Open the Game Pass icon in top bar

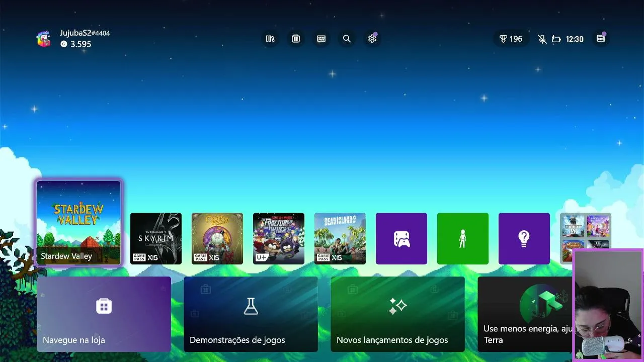pos(321,39)
